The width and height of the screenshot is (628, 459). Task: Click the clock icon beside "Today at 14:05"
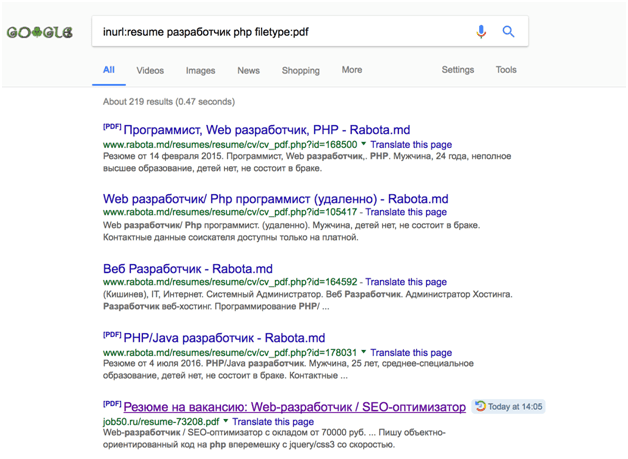point(480,407)
